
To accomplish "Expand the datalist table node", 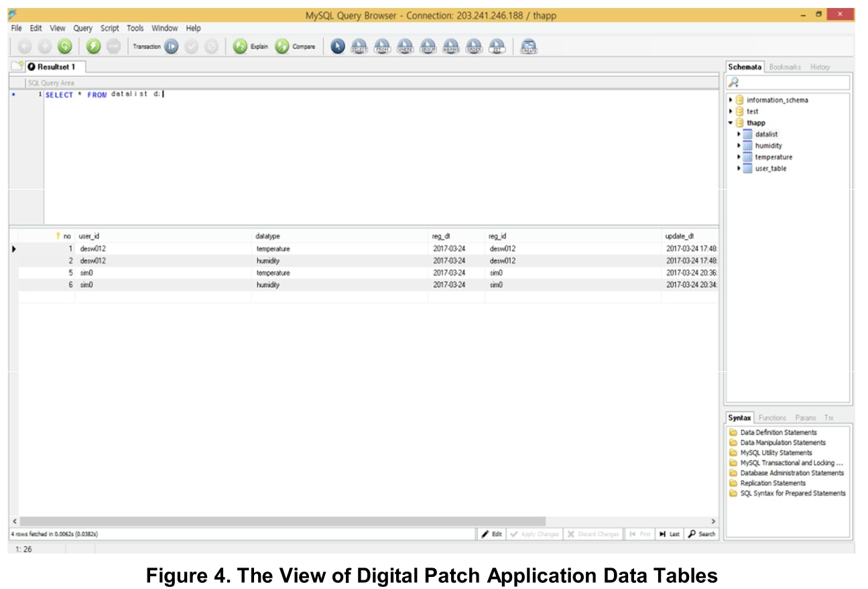I will point(739,134).
